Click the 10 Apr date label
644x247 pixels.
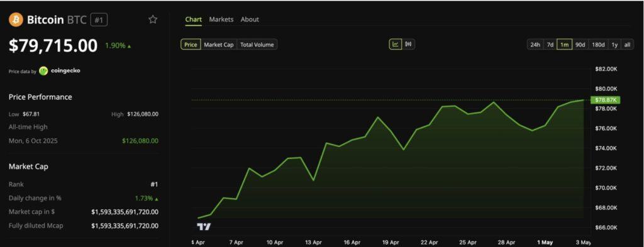click(274, 243)
